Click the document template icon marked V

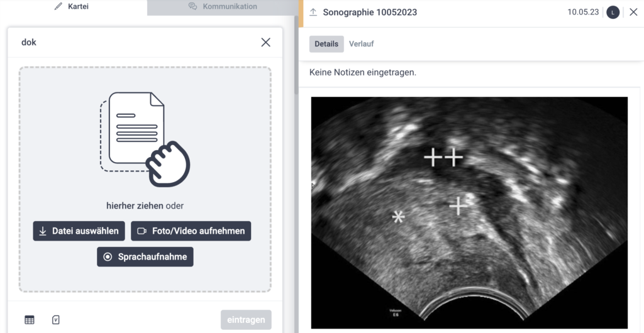(x=56, y=320)
